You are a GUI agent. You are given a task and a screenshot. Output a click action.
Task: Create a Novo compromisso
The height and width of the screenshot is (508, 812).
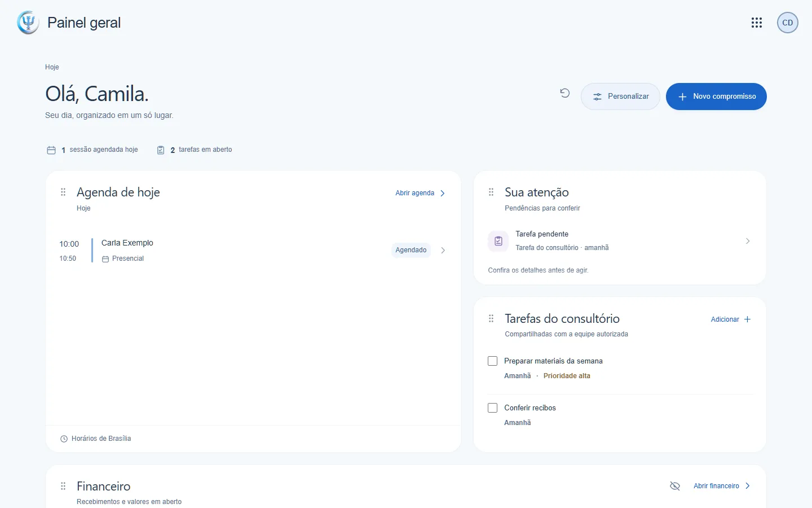point(716,97)
